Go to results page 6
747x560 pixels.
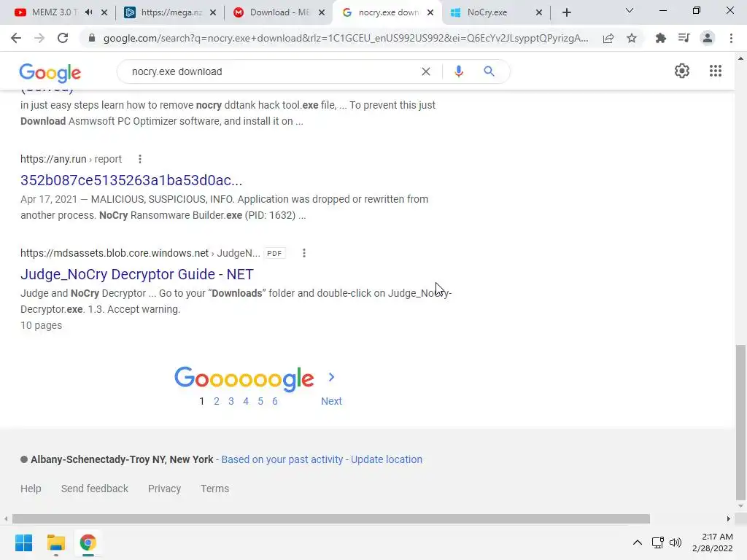pos(275,402)
